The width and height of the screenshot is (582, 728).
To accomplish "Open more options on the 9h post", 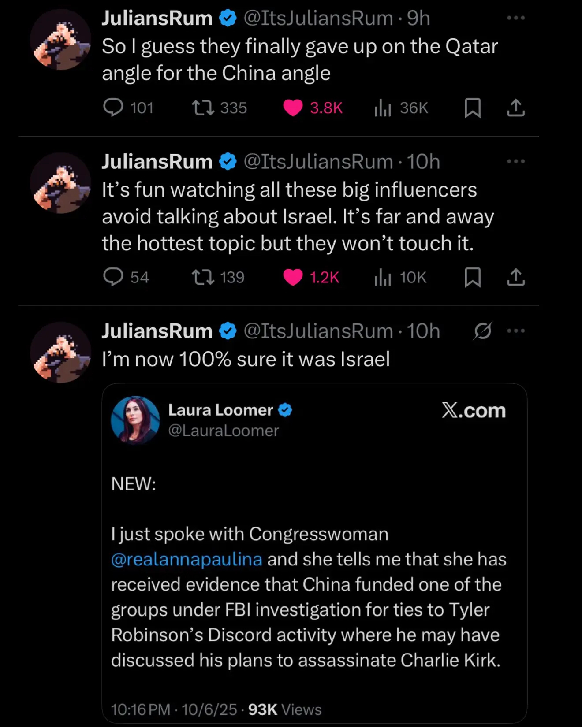I will click(x=516, y=18).
